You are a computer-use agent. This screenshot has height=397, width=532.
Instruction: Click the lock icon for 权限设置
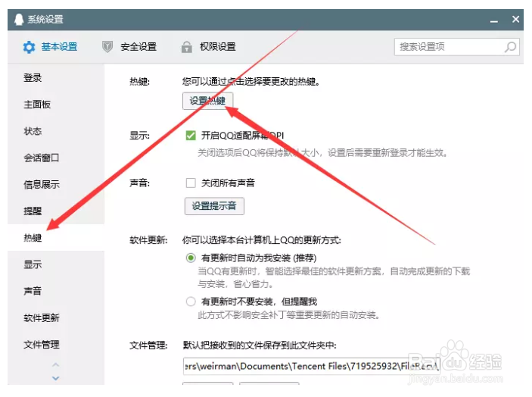(186, 47)
